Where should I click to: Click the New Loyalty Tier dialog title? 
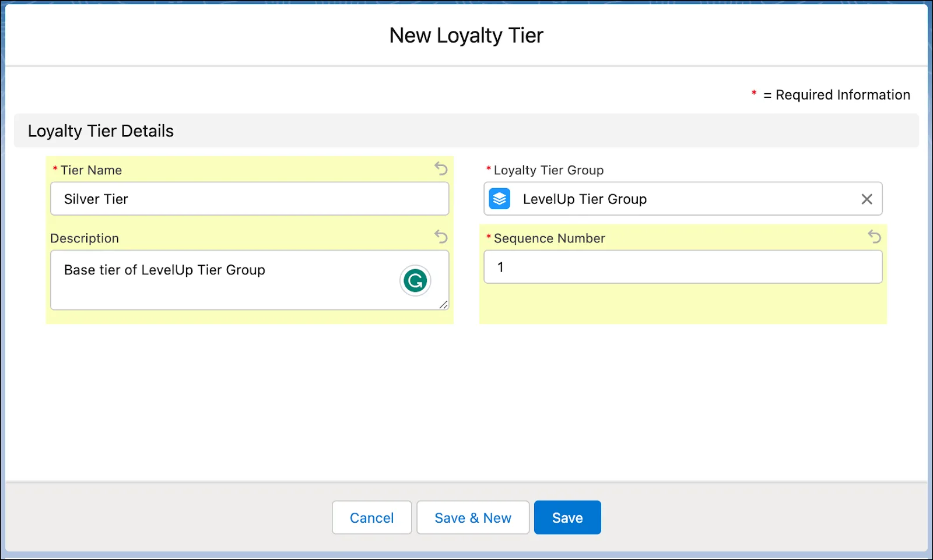pyautogui.click(x=466, y=35)
